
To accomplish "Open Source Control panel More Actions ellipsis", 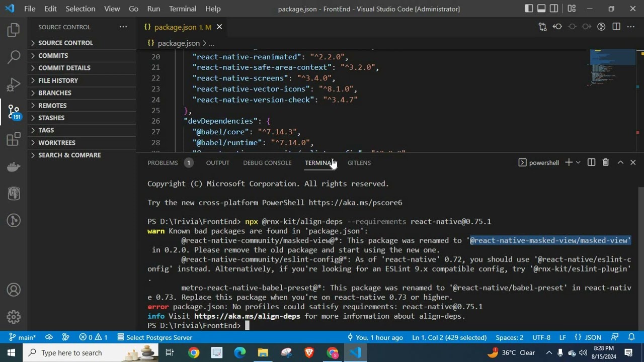I will [x=123, y=27].
